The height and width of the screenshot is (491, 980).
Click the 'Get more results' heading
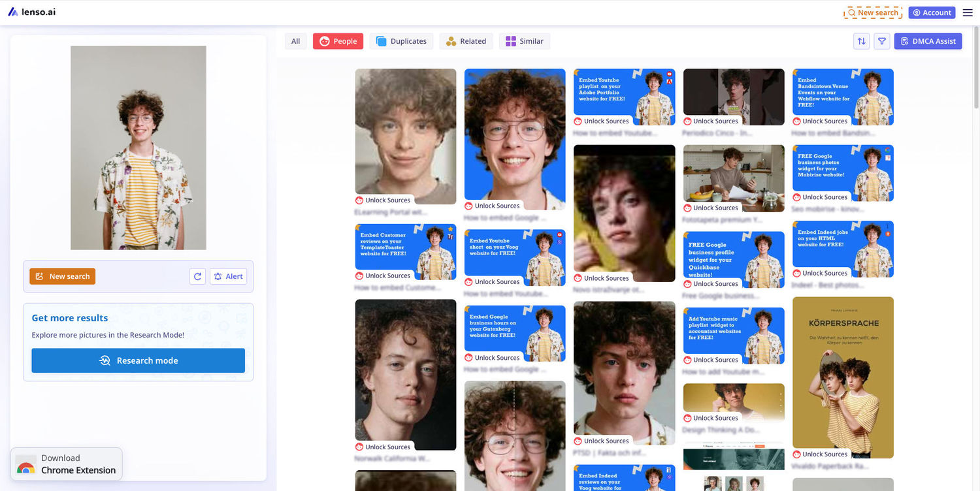[x=70, y=318]
